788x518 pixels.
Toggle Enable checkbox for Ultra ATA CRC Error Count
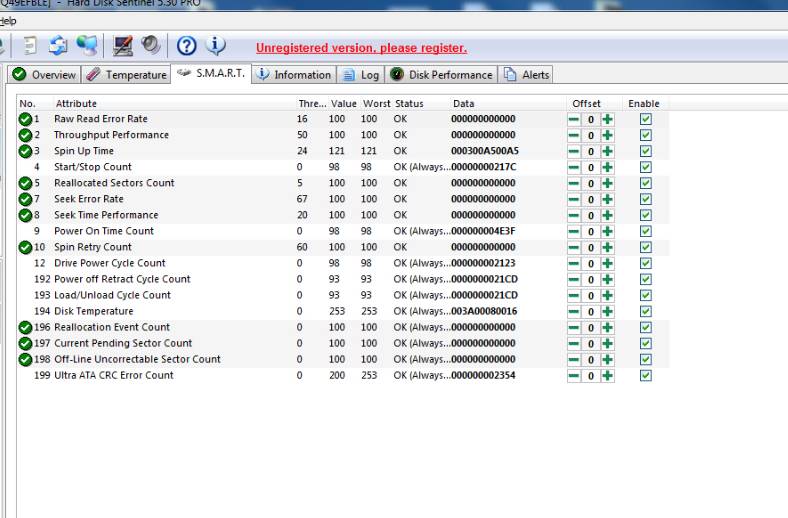tap(646, 376)
